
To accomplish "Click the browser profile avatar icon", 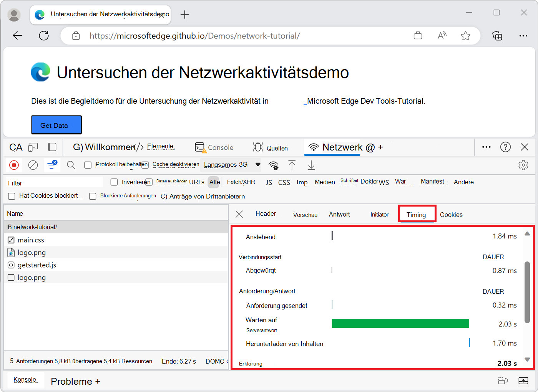I will pos(14,15).
